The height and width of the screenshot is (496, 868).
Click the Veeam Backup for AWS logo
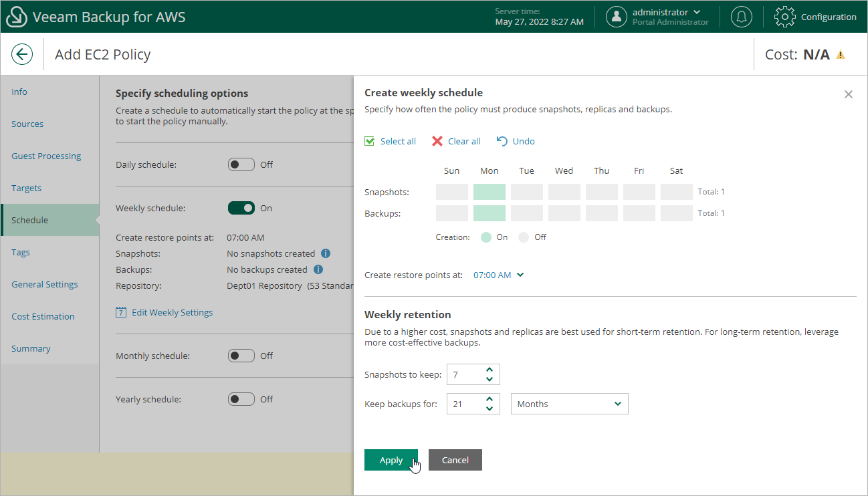[16, 16]
